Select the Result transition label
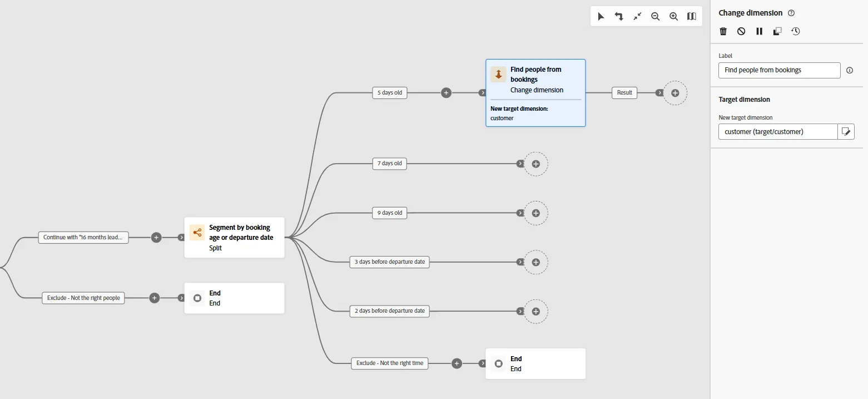Screen dimensions: 868x399 coord(624,93)
